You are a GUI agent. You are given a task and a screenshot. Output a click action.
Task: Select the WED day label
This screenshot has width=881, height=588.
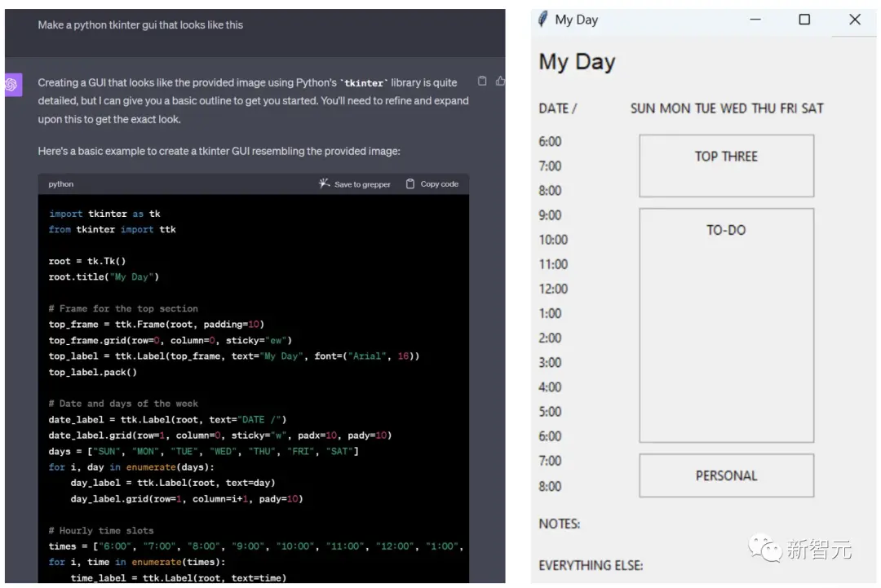[x=733, y=108]
